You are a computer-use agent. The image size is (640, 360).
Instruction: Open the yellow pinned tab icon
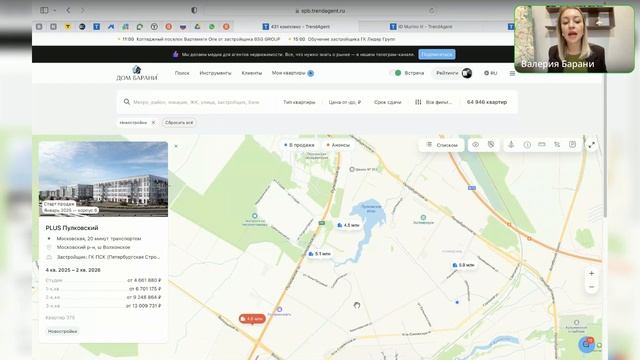pyautogui.click(x=68, y=27)
